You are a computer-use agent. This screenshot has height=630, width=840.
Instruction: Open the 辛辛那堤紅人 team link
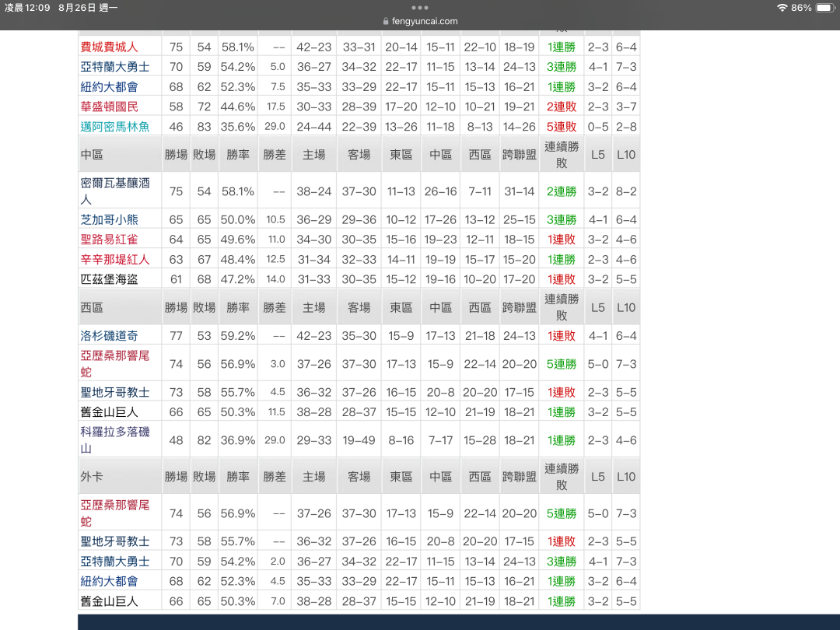[x=115, y=260]
